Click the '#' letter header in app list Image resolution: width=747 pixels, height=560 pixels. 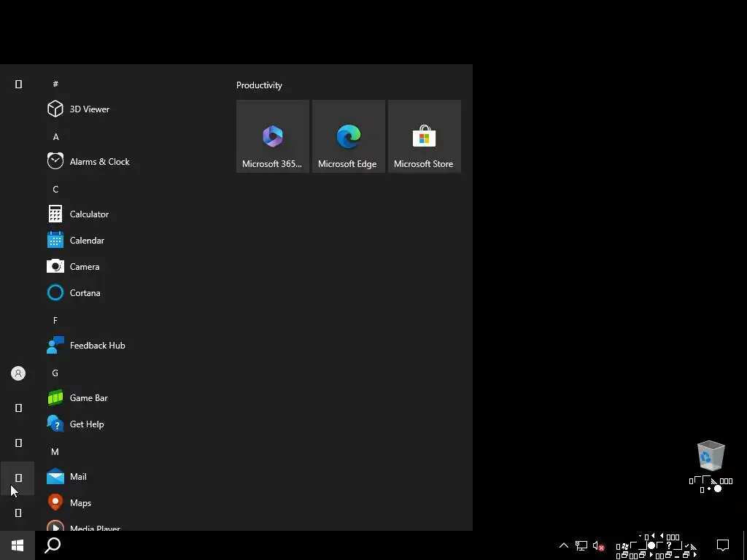click(x=55, y=84)
